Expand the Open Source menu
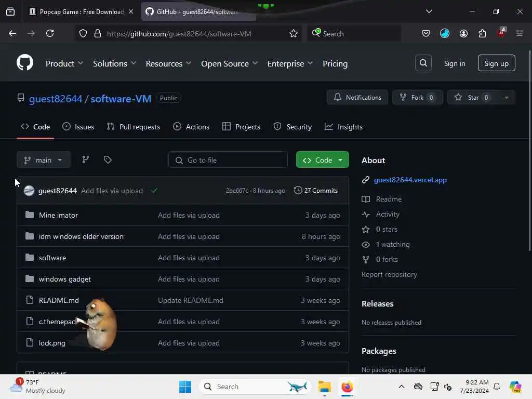Image resolution: width=532 pixels, height=399 pixels. click(x=229, y=63)
